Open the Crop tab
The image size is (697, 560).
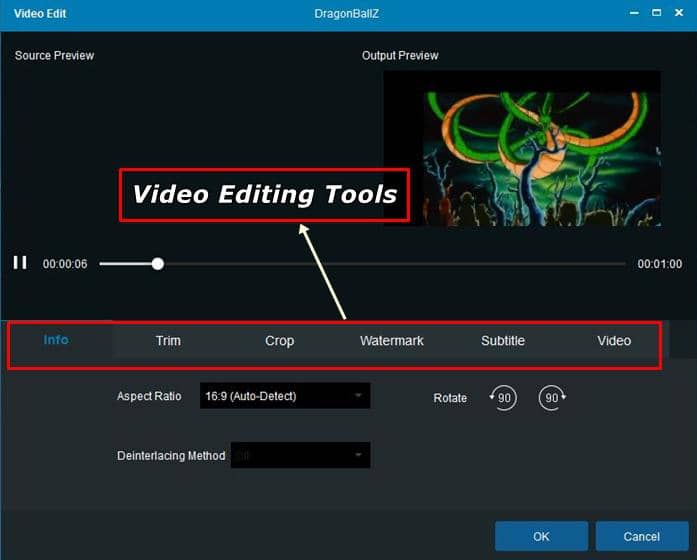point(279,341)
